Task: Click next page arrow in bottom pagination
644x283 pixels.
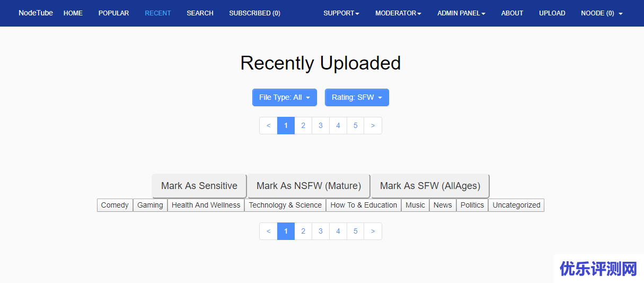Action: [373, 231]
